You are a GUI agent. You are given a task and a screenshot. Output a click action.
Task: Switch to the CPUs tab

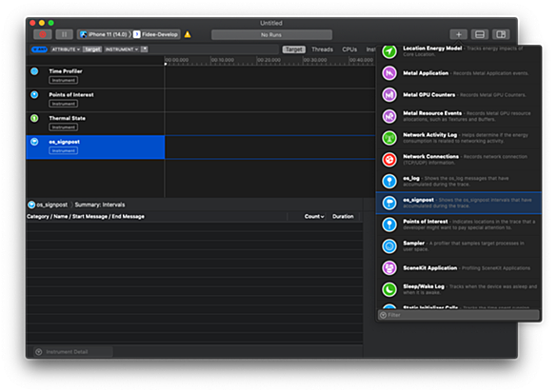point(349,49)
